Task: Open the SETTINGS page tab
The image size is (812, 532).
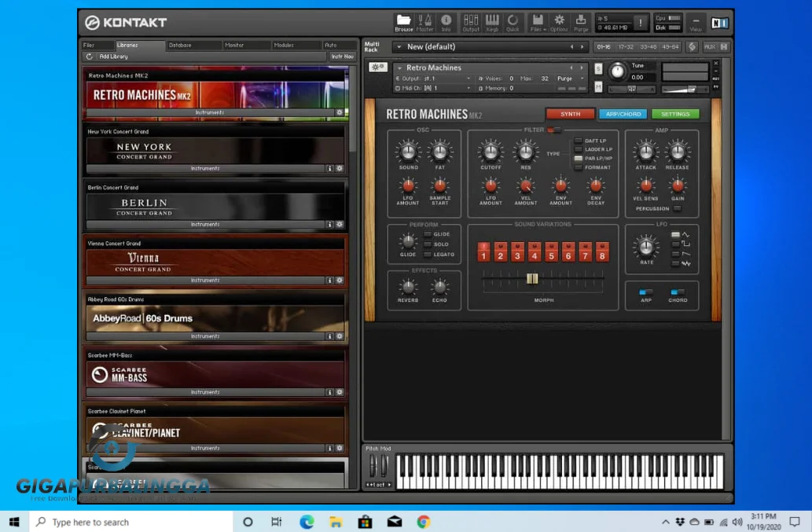Action: pyautogui.click(x=675, y=114)
